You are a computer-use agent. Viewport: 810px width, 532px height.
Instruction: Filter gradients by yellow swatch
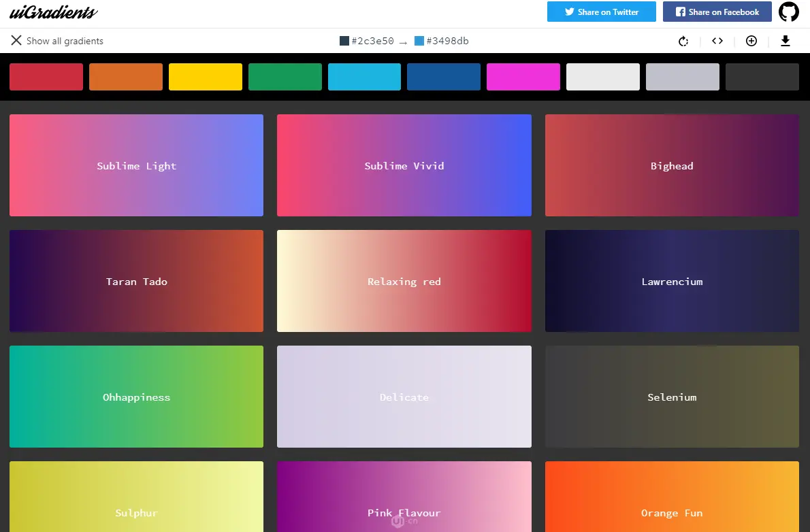click(205, 77)
